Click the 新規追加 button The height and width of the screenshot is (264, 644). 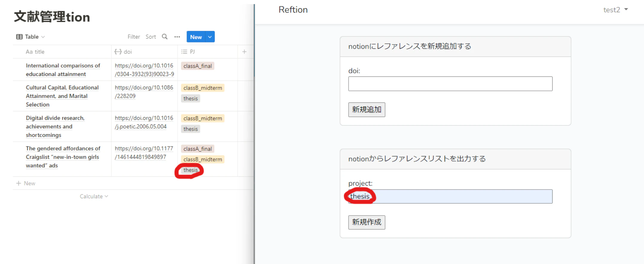tap(367, 110)
